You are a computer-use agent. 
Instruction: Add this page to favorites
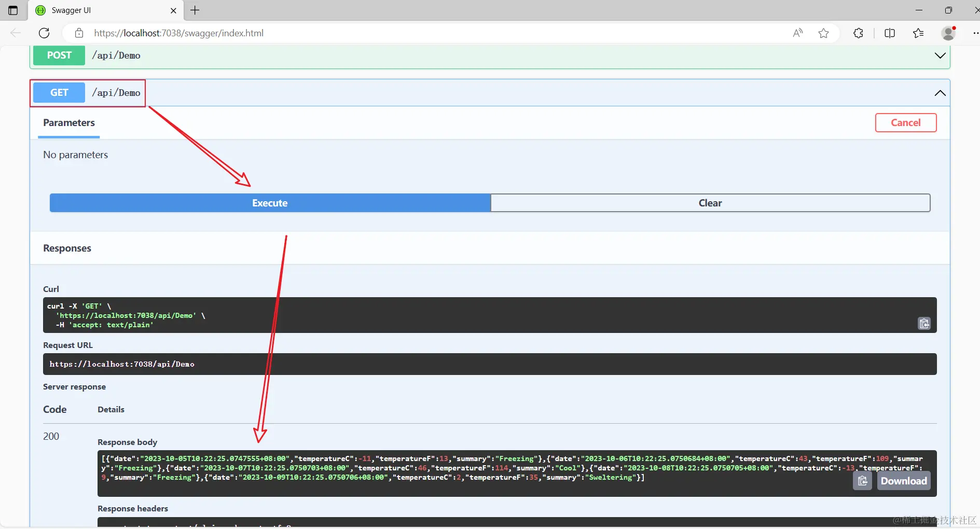pyautogui.click(x=823, y=33)
